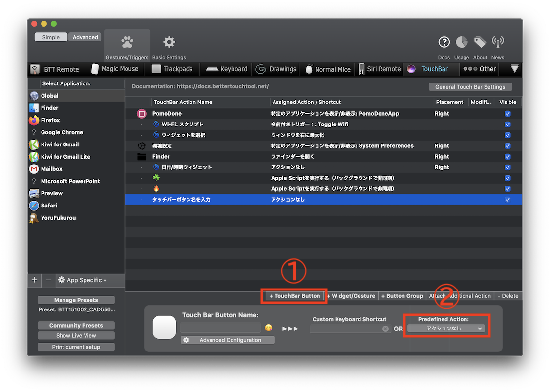Click the emoji picker smiley icon
550x392 pixels.
pos(268,328)
